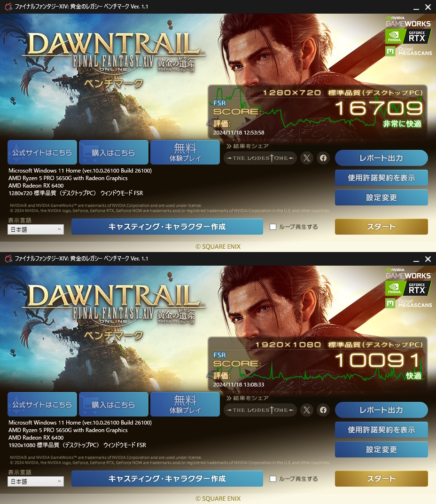Open キャスティング・キャラクター作成 in the upper window
The width and height of the screenshot is (436, 504).
point(167,227)
